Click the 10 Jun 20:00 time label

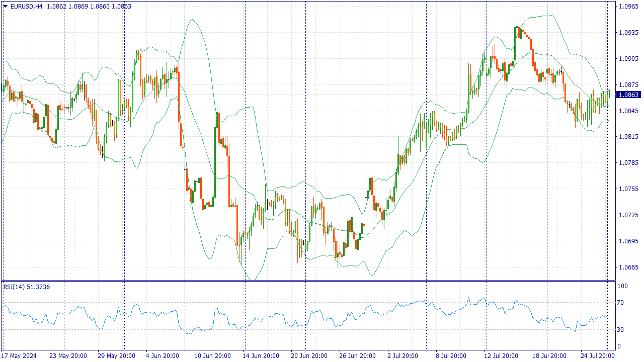(x=212, y=356)
